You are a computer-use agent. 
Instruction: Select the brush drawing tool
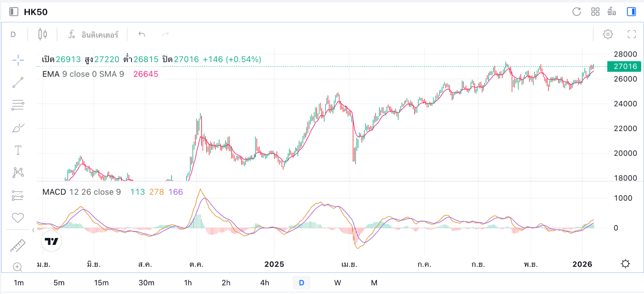(x=18, y=128)
